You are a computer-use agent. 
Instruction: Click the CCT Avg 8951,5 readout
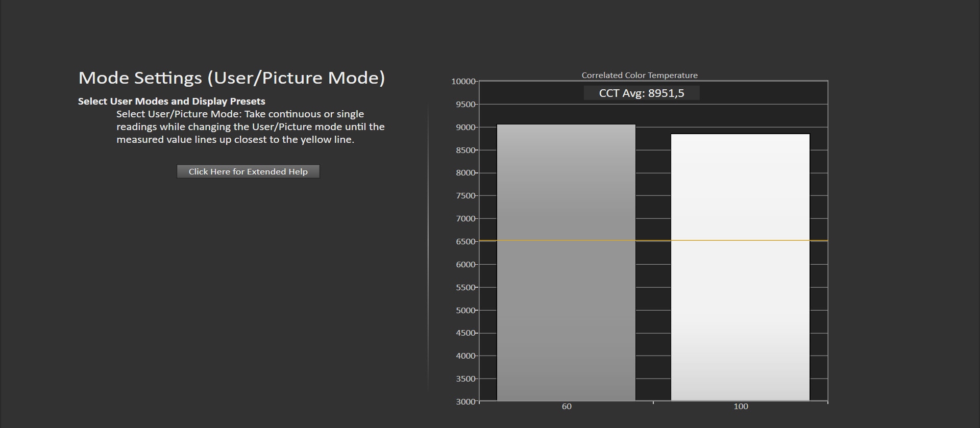(x=642, y=93)
